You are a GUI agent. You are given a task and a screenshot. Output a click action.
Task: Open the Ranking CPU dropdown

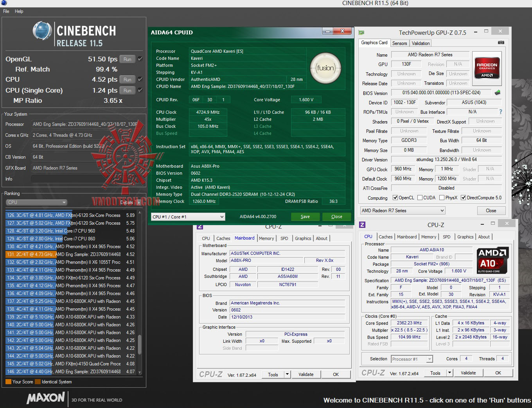coord(37,202)
